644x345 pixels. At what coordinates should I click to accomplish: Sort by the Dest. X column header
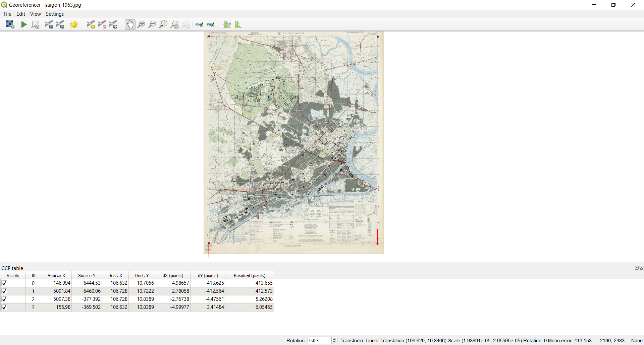click(115, 275)
